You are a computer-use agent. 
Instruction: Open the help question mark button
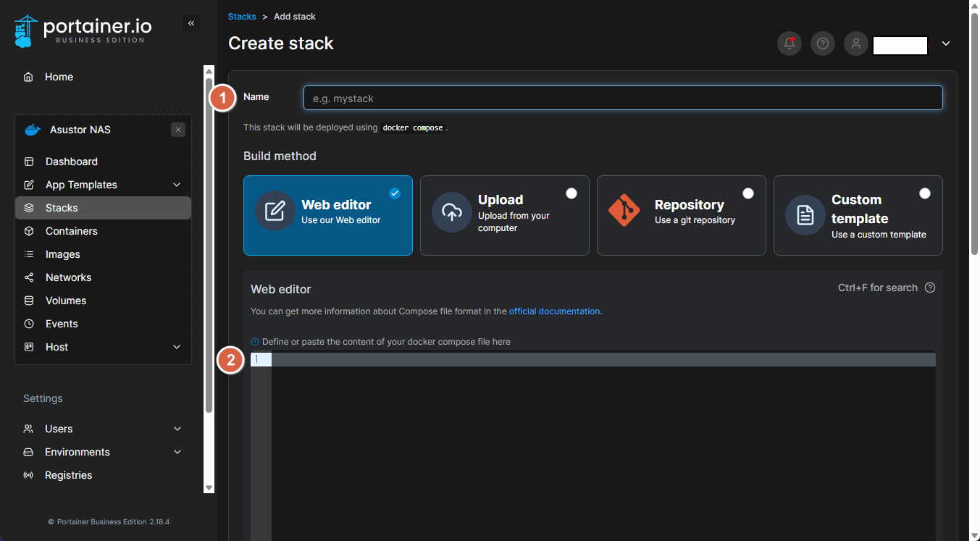[823, 43]
